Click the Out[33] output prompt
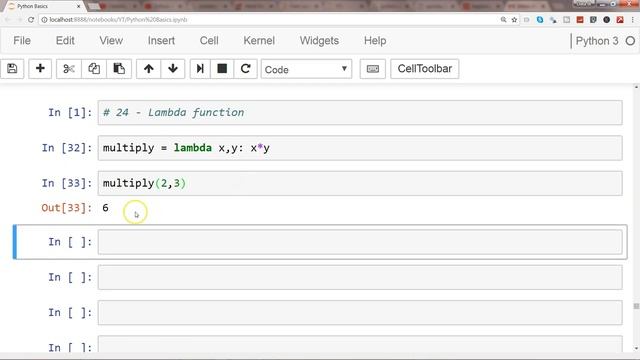The width and height of the screenshot is (640, 360). pyautogui.click(x=67, y=208)
